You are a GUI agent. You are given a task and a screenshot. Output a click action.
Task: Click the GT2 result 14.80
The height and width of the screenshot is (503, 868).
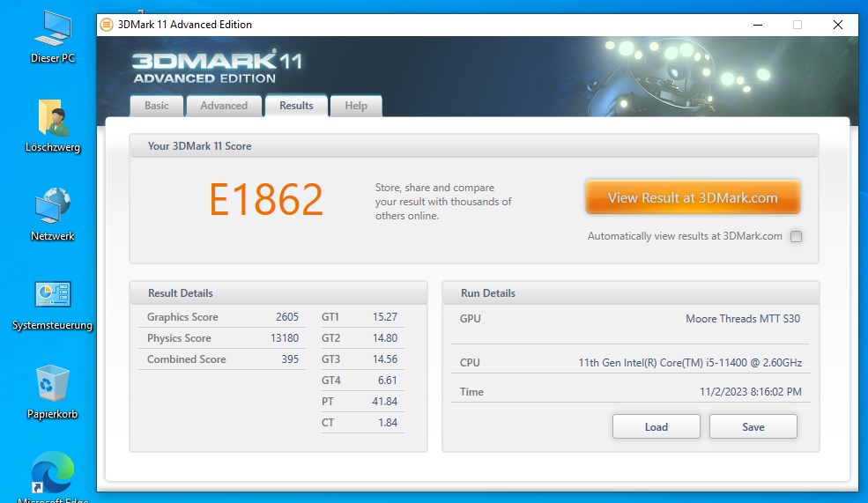pyautogui.click(x=385, y=338)
